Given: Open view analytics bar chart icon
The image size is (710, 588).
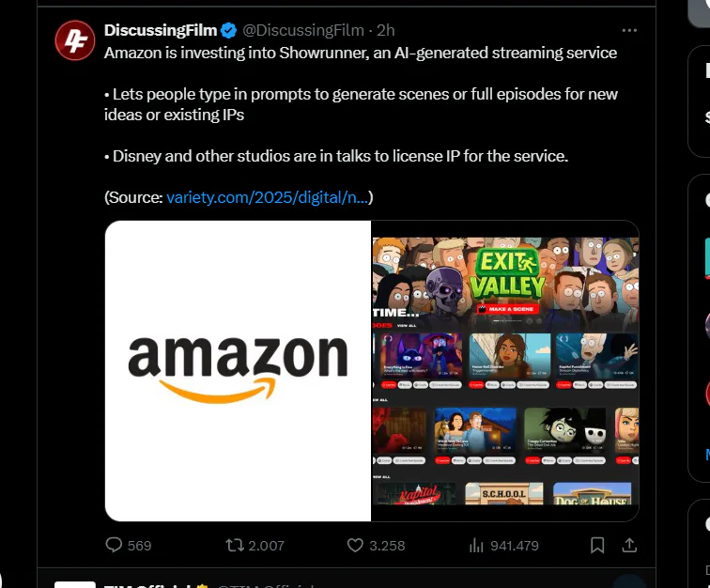Looking at the screenshot, I should point(476,545).
